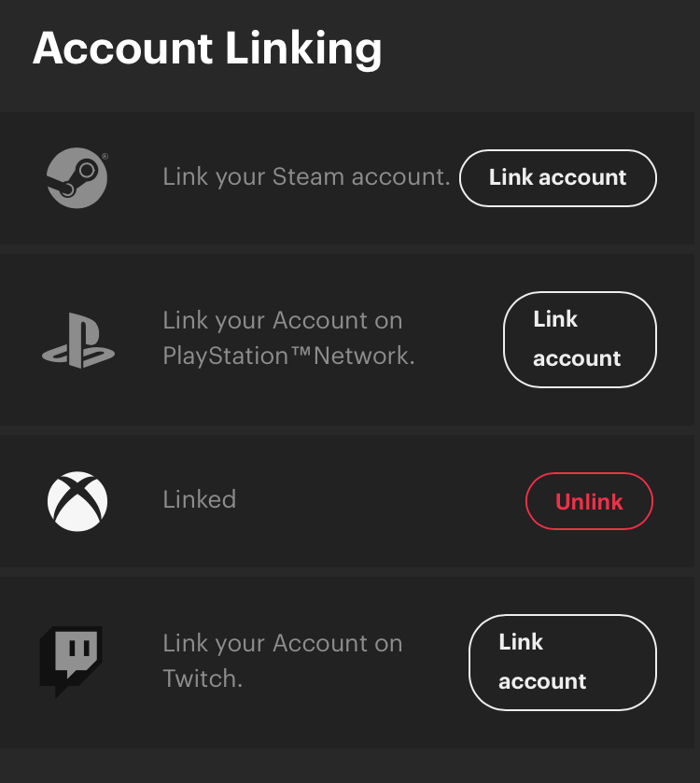This screenshot has width=700, height=783.
Task: Click the 'Linked' status text
Action: click(200, 500)
